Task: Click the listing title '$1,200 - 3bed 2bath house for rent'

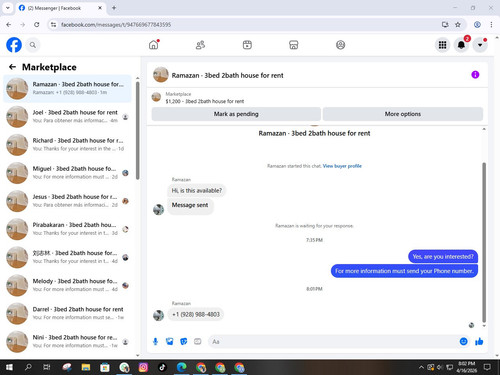Action: pyautogui.click(x=205, y=101)
